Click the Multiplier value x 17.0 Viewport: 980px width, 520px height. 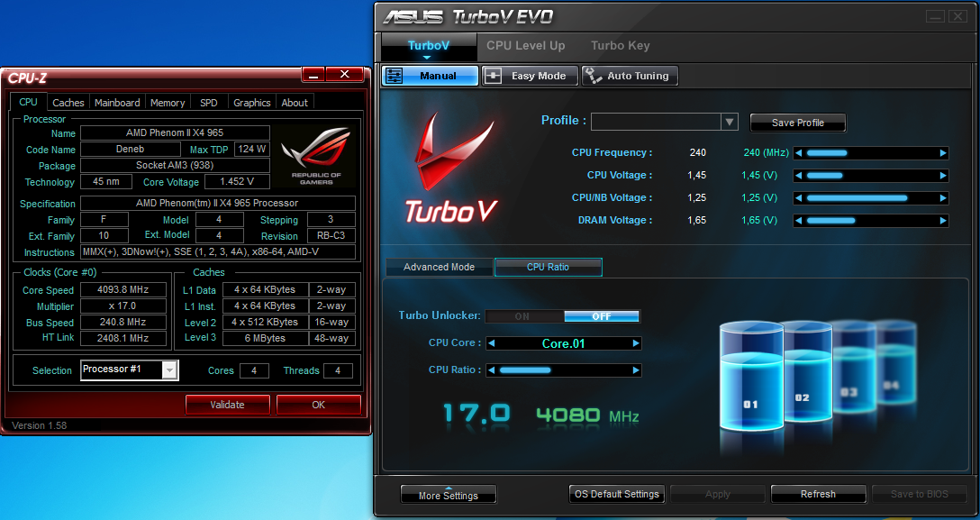click(x=123, y=306)
